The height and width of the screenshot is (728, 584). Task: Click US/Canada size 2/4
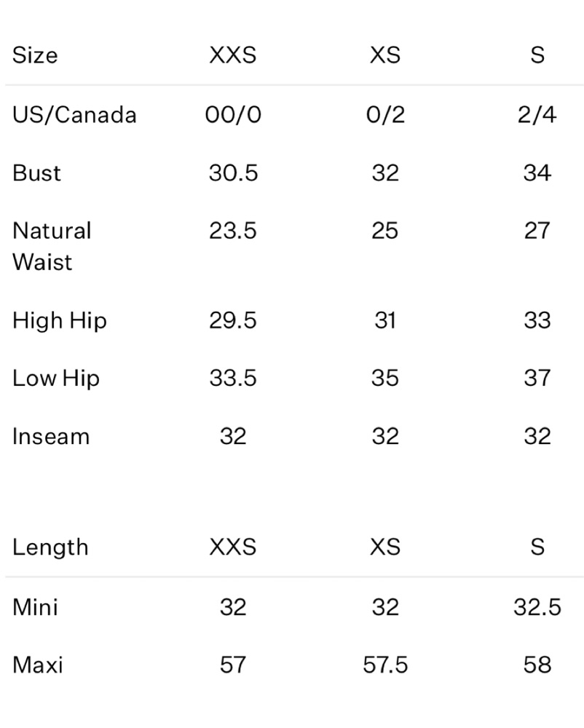(537, 115)
